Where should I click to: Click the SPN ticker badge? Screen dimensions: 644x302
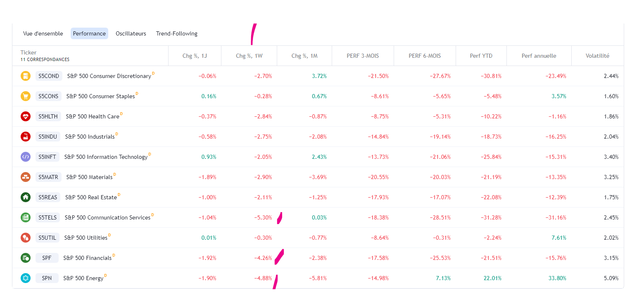tap(47, 278)
